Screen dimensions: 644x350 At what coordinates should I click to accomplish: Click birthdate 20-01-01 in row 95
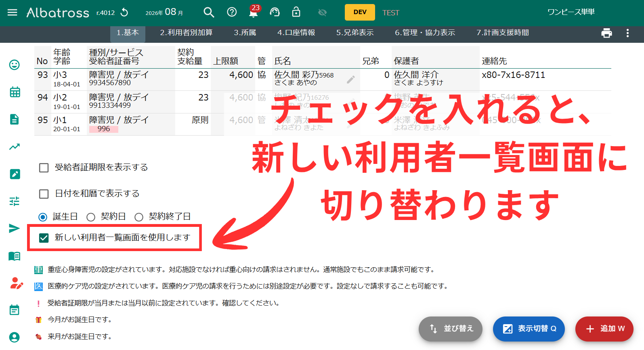click(x=67, y=129)
